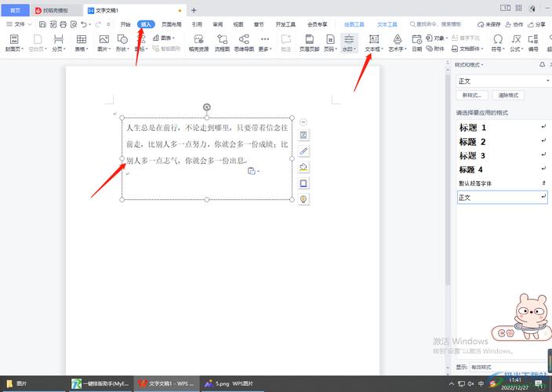Click the 图表 chart icon
This screenshot has height=392, width=552.
164,38
